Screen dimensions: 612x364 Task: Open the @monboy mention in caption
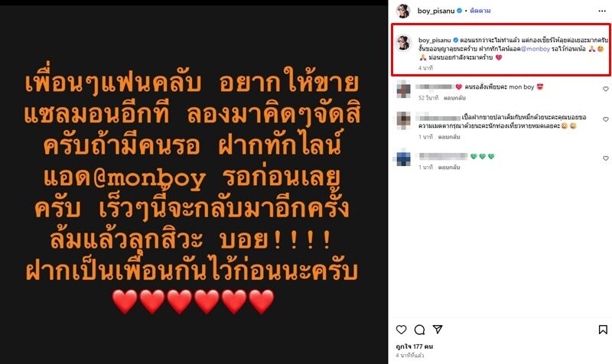click(535, 49)
